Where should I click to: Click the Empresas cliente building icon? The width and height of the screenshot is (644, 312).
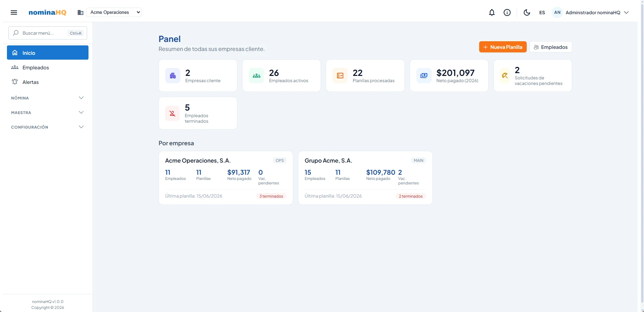[x=173, y=76]
